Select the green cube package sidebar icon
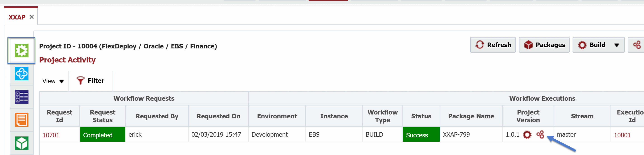 (x=21, y=143)
